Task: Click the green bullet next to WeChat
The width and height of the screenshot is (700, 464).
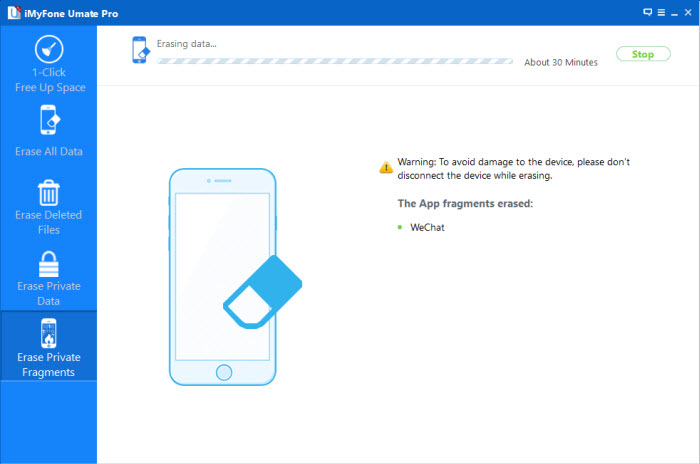Action: (400, 227)
